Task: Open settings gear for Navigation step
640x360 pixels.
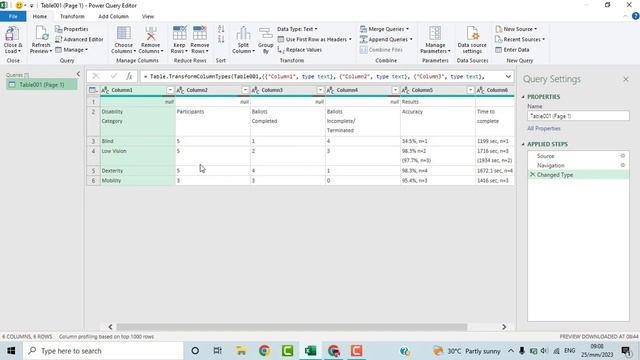Action: 622,165
